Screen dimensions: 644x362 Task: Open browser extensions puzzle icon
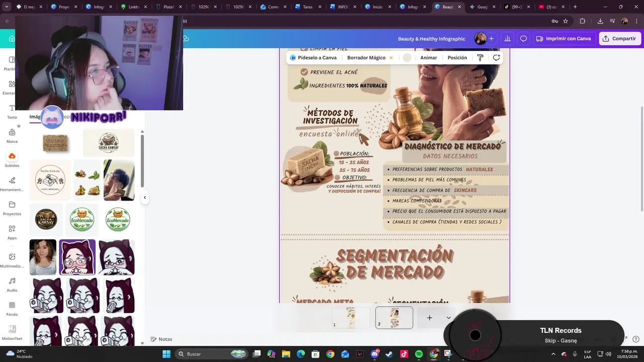point(583,21)
